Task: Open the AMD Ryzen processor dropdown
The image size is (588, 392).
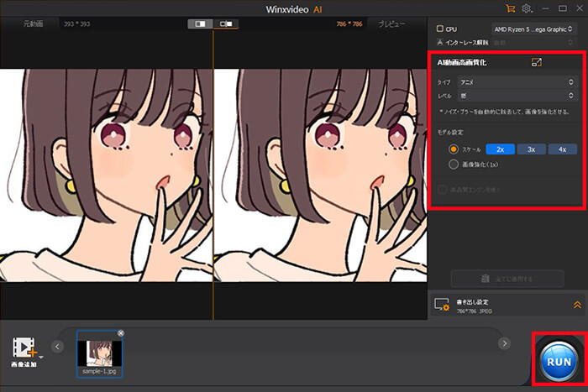Action: tap(533, 29)
